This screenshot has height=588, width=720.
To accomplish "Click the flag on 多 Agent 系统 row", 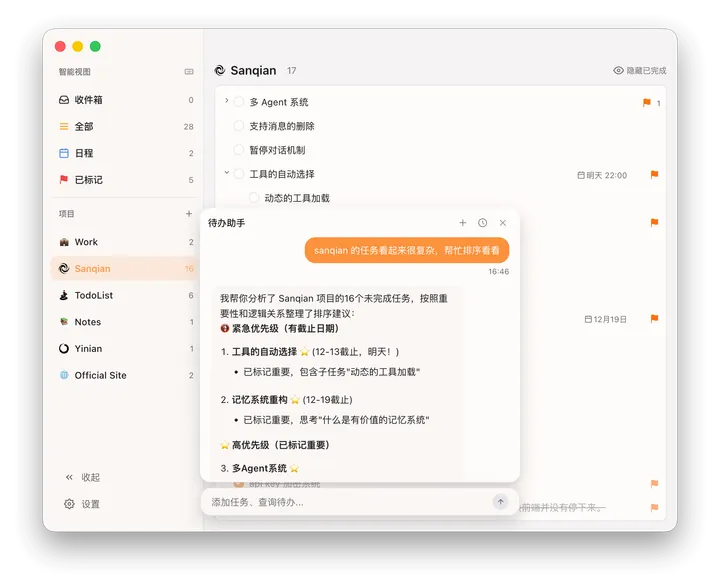I will [x=647, y=102].
